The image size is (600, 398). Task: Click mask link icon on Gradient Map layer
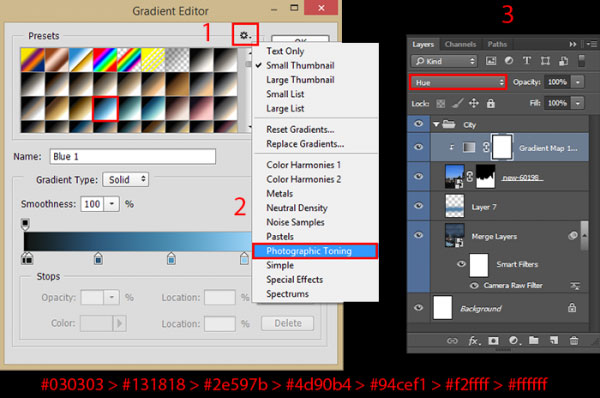(x=486, y=147)
